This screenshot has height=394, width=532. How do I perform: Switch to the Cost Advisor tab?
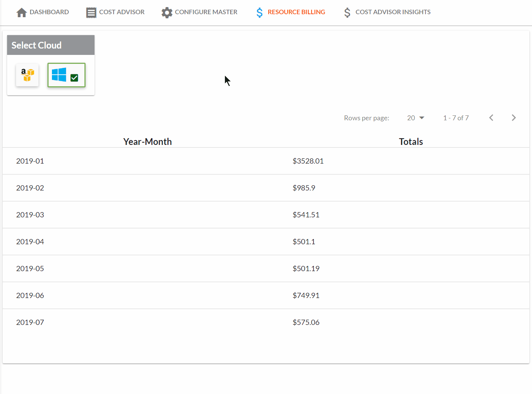point(115,12)
